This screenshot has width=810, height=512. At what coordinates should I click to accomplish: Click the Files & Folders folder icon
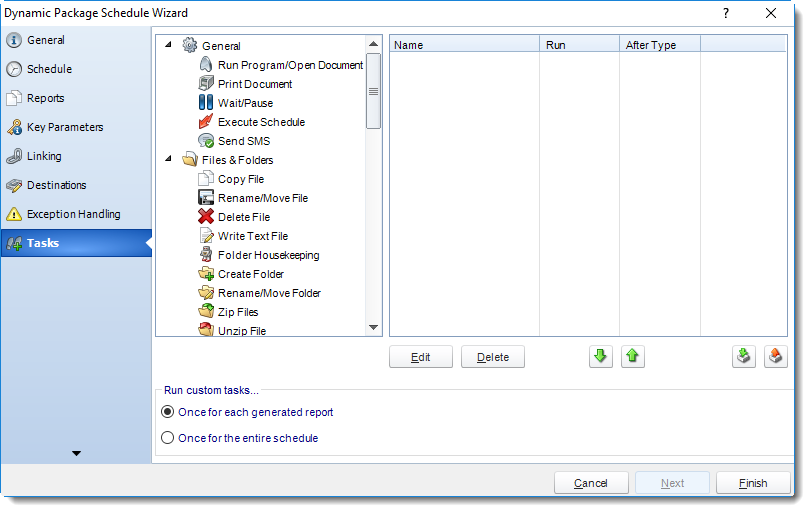click(190, 160)
